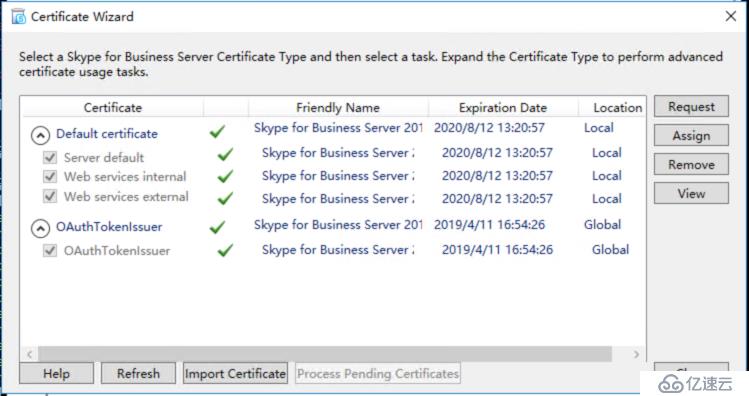This screenshot has width=749, height=396.
Task: Click expiration date in Web services internal row
Action: tap(497, 176)
